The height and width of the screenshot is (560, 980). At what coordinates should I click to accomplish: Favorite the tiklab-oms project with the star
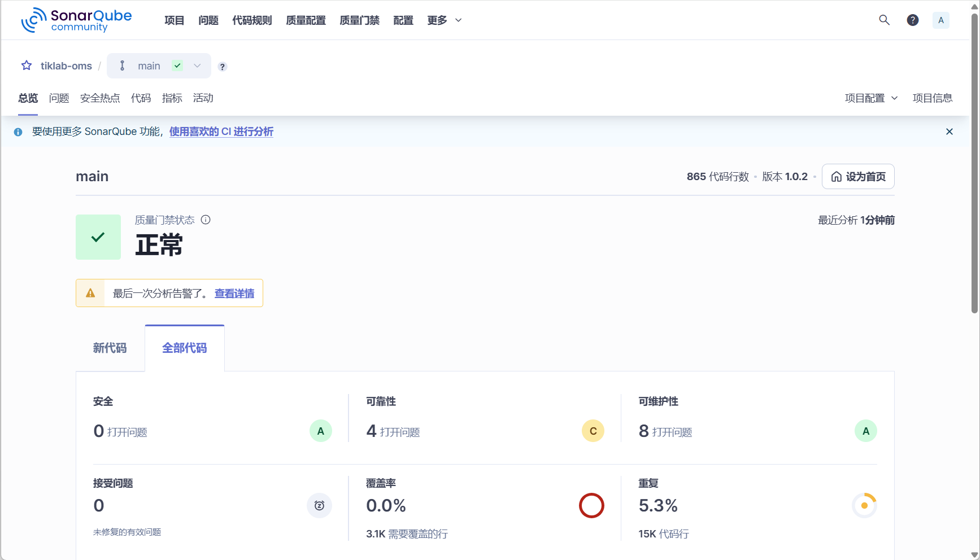point(27,65)
